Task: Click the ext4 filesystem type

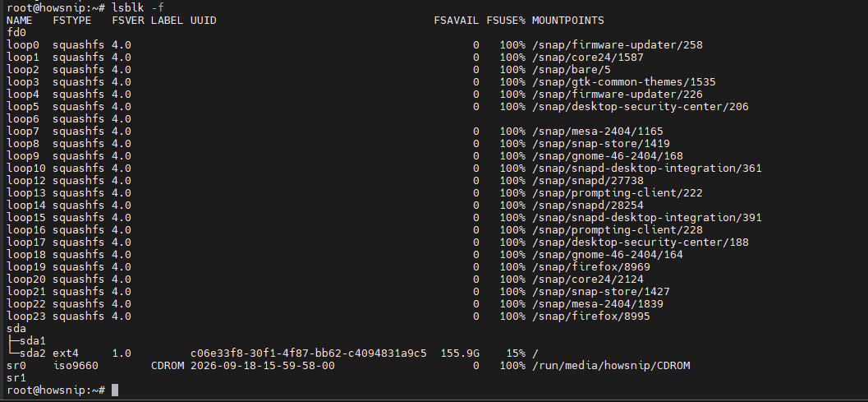Action: 66,353
